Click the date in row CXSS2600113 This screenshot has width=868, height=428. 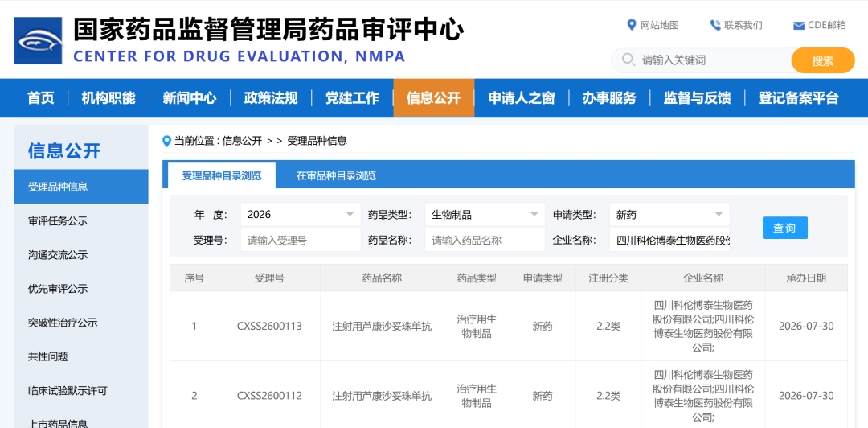click(x=806, y=326)
